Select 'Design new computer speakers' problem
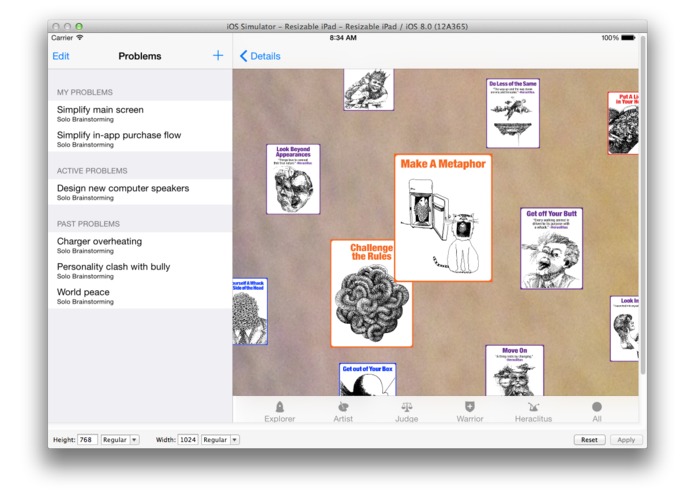Screen dimensions: 695x494 140,192
